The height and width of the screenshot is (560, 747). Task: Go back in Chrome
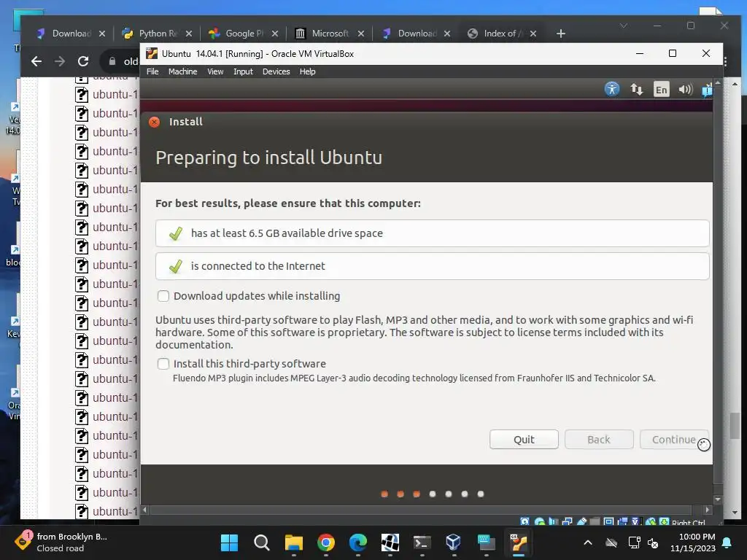coord(36,61)
